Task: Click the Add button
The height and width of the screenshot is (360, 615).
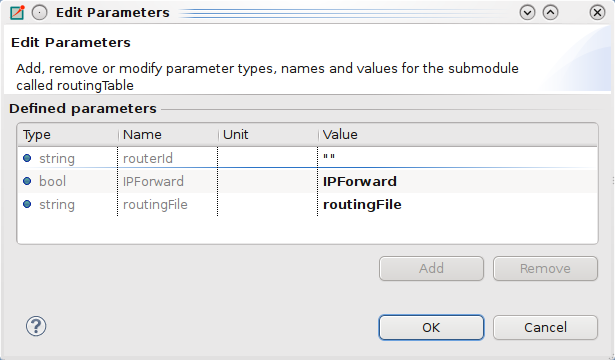Action: point(431,269)
